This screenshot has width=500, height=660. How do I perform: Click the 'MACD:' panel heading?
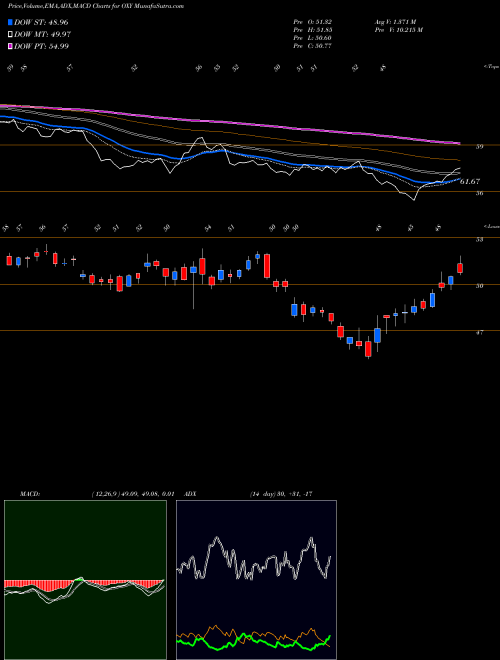pyautogui.click(x=29, y=494)
